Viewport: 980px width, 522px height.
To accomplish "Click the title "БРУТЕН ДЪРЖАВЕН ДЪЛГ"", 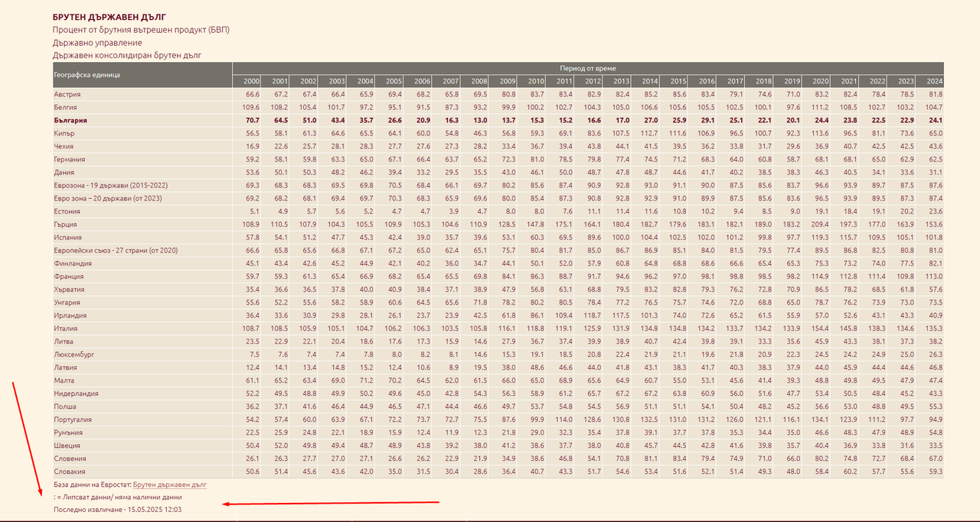I will 109,17.
